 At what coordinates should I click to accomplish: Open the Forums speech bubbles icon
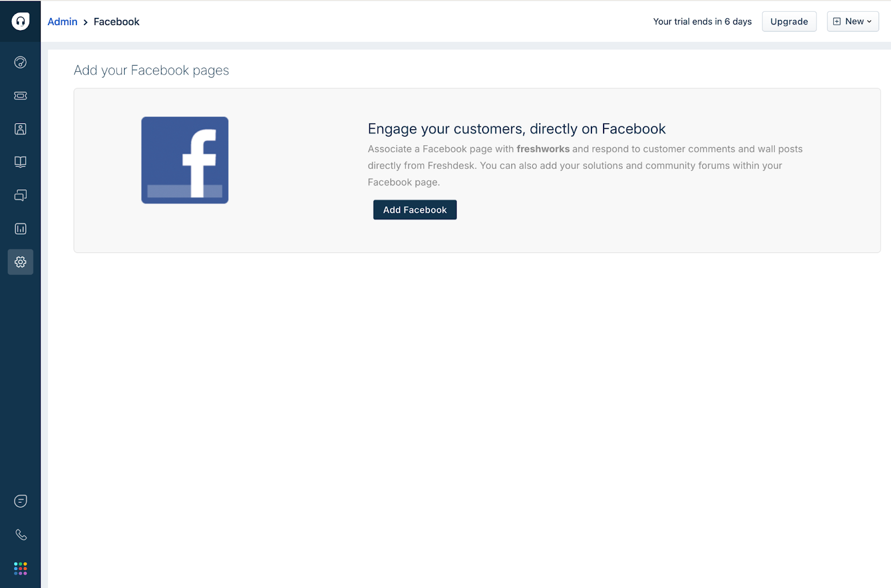21,195
